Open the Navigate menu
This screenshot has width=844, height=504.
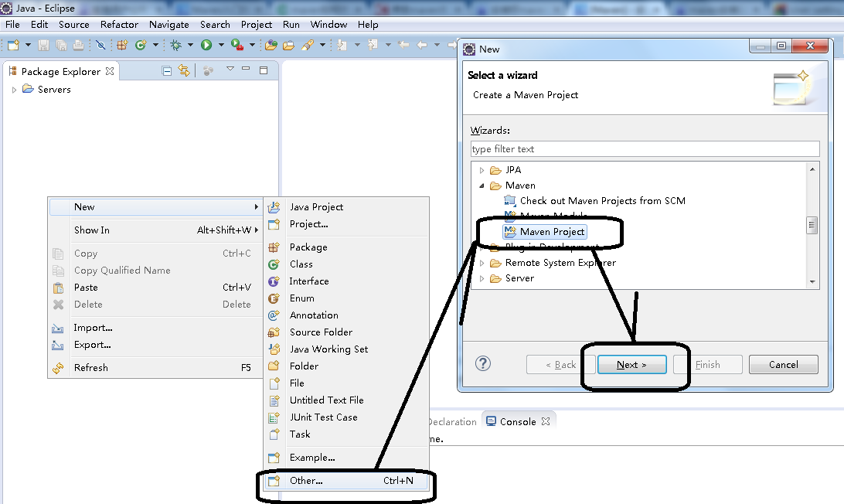pos(169,25)
